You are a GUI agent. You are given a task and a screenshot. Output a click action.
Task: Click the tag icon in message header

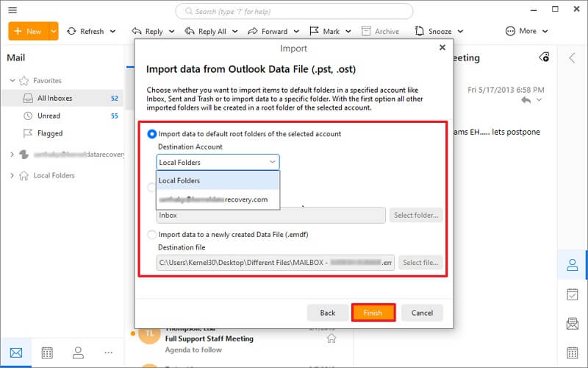tap(544, 57)
